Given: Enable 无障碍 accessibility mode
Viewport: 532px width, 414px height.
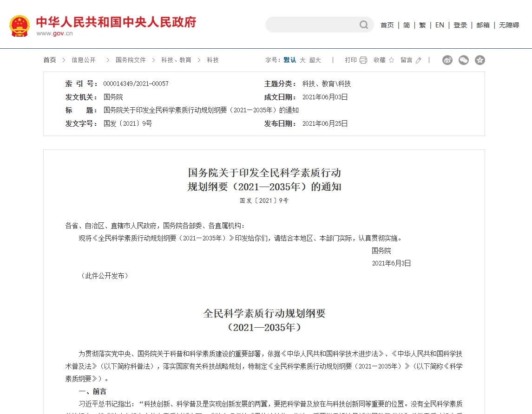Looking at the screenshot, I should (509, 25).
